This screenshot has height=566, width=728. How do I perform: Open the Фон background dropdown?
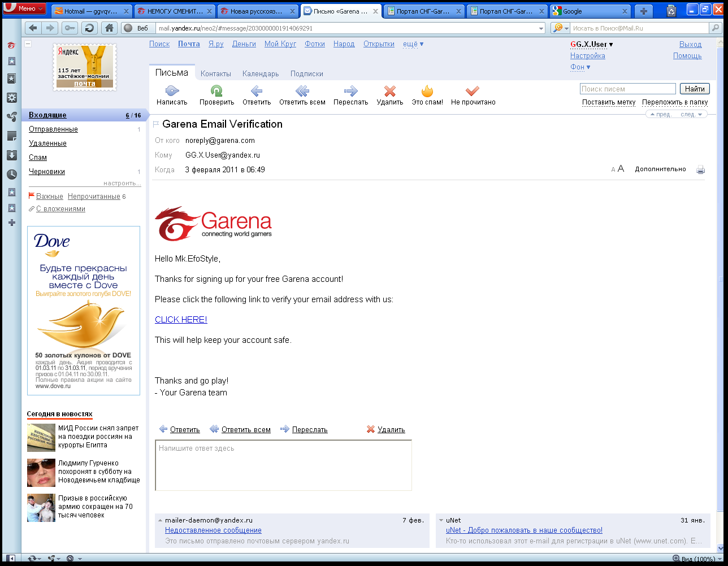coord(580,67)
